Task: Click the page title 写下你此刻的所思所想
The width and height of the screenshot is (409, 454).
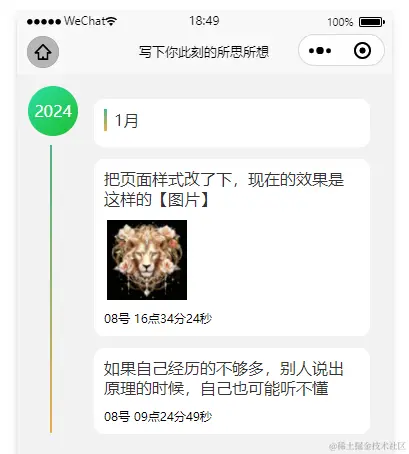Action: 204,52
